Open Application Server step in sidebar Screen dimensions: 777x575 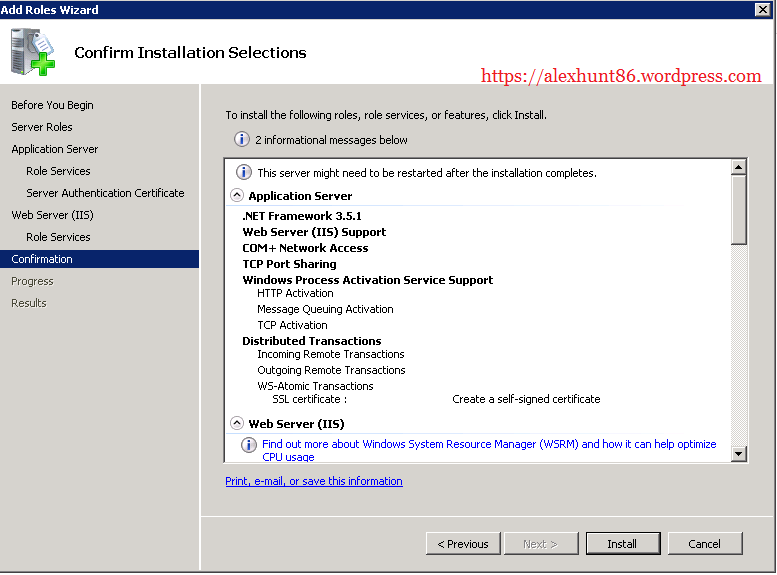55,149
